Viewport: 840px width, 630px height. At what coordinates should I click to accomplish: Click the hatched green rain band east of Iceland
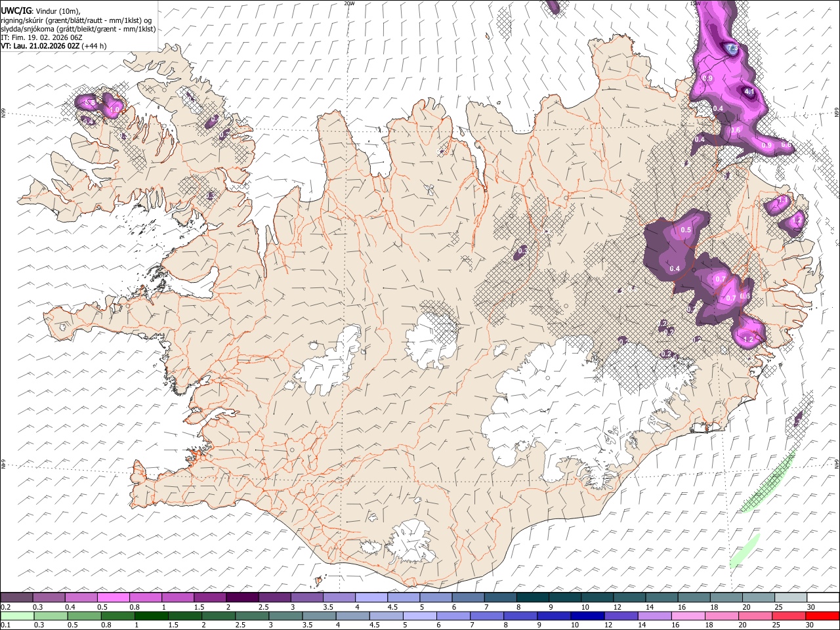coord(768,482)
